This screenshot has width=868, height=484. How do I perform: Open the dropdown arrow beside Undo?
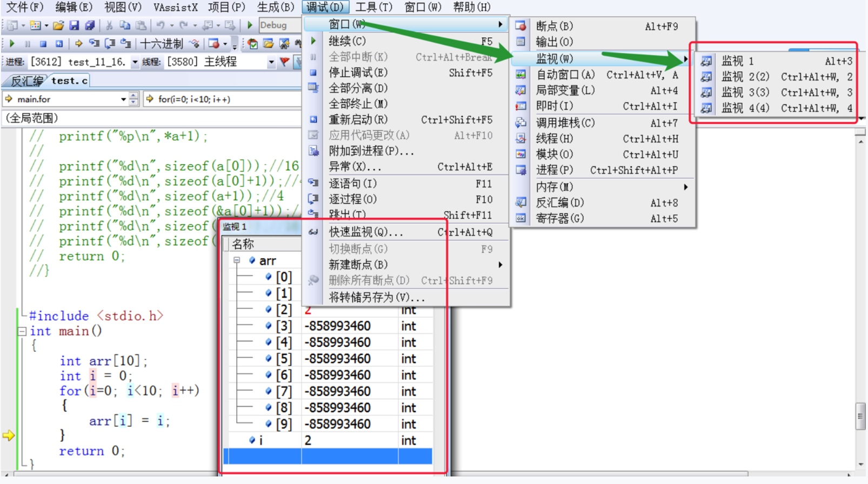coord(172,25)
